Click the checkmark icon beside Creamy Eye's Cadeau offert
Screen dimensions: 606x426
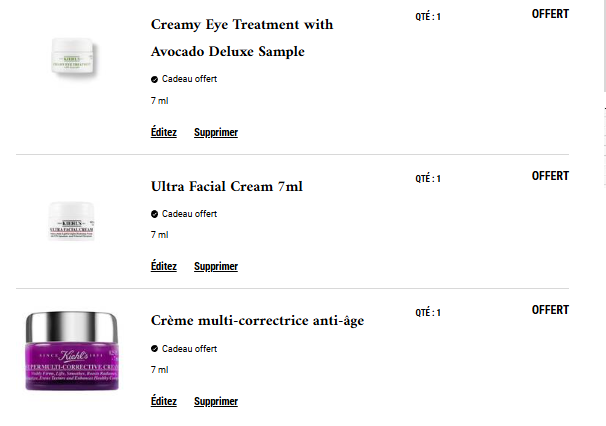(x=154, y=79)
